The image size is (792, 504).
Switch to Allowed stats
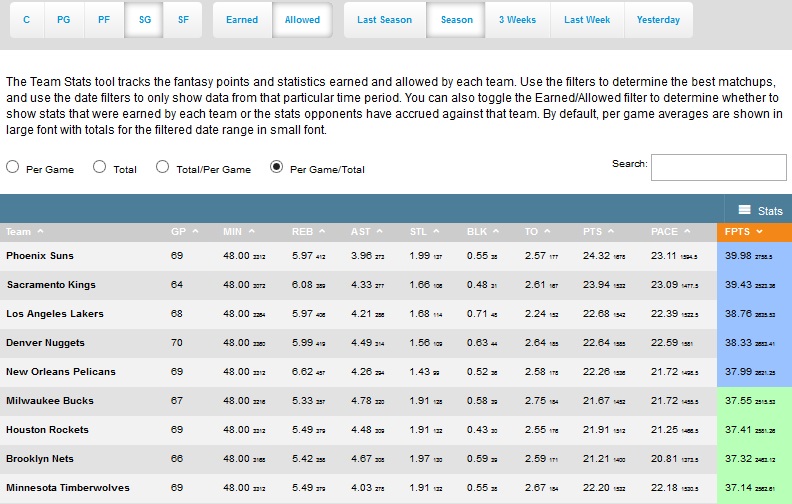pos(302,20)
